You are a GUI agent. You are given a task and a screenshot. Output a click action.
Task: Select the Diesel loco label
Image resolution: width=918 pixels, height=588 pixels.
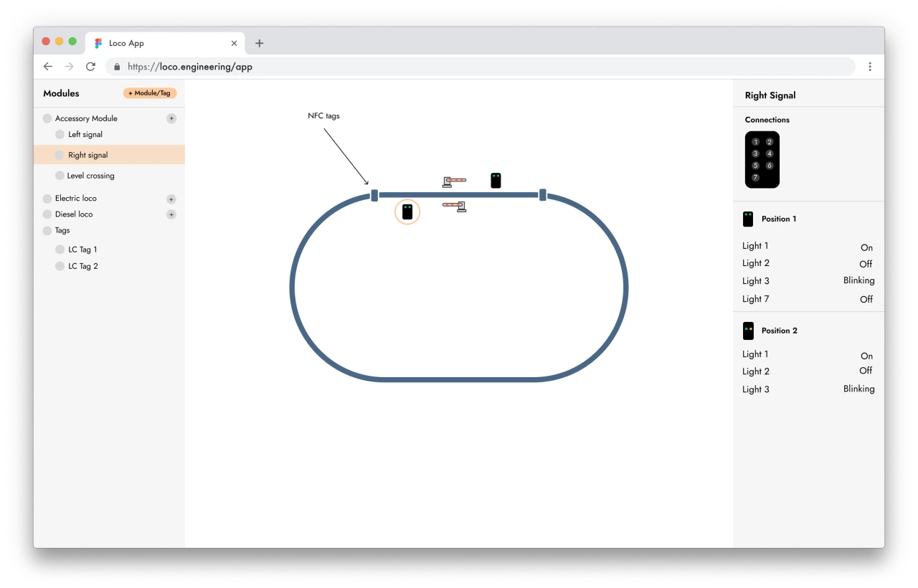click(x=74, y=214)
